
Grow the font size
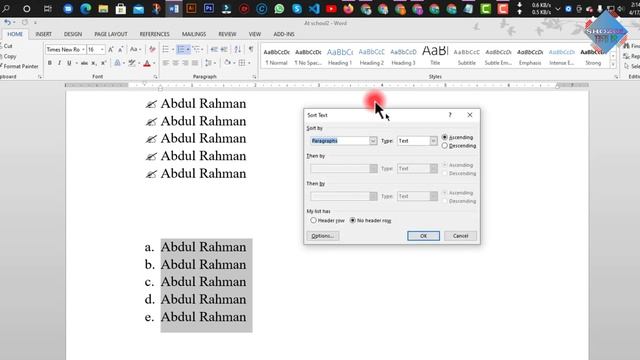[x=111, y=49]
